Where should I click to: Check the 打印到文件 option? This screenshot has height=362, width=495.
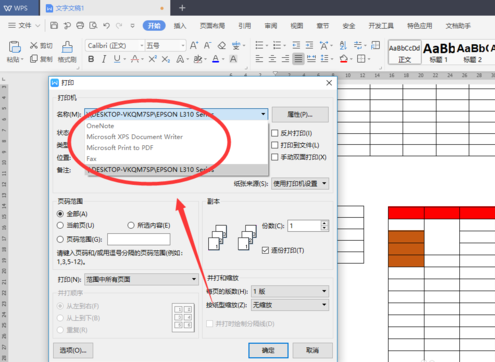click(x=275, y=145)
